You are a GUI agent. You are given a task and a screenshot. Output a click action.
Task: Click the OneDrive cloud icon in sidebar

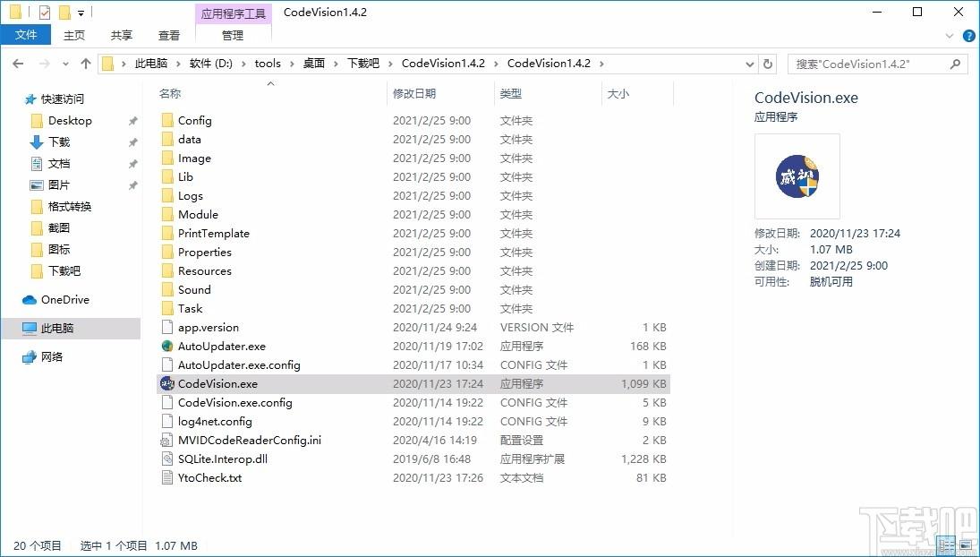click(30, 300)
